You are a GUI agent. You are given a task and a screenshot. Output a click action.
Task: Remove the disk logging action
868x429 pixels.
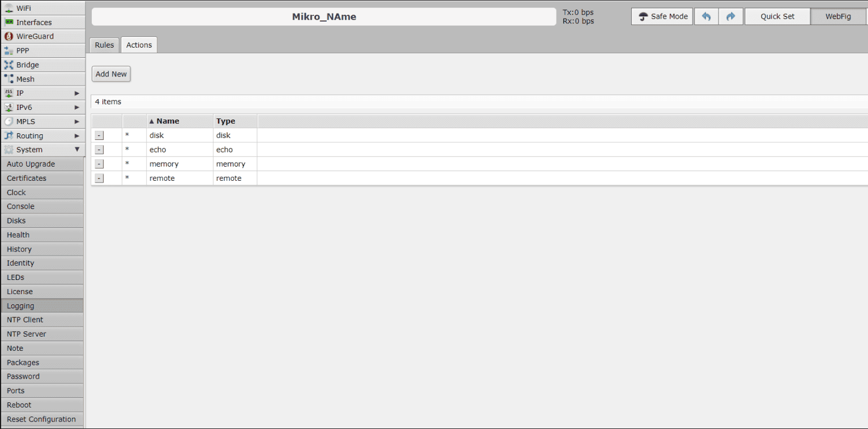(99, 135)
